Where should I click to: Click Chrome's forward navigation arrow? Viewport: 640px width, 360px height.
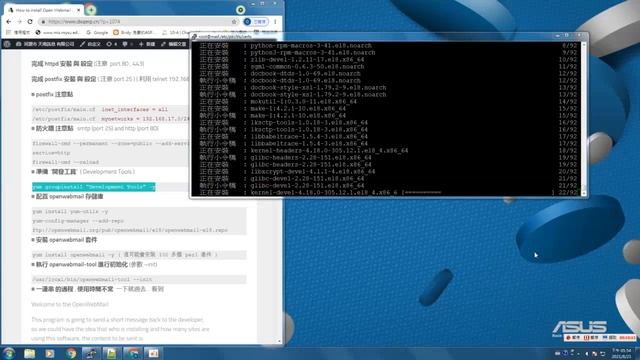point(19,21)
